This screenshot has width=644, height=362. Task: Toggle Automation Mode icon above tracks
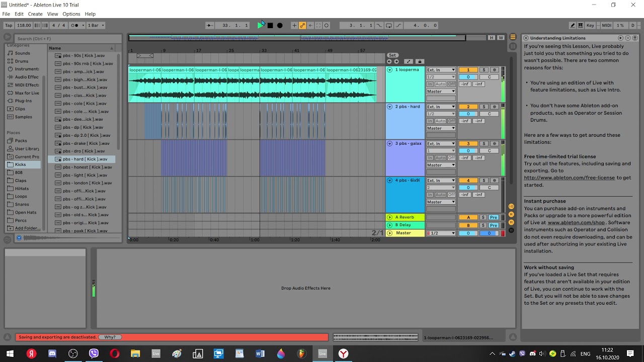click(409, 61)
